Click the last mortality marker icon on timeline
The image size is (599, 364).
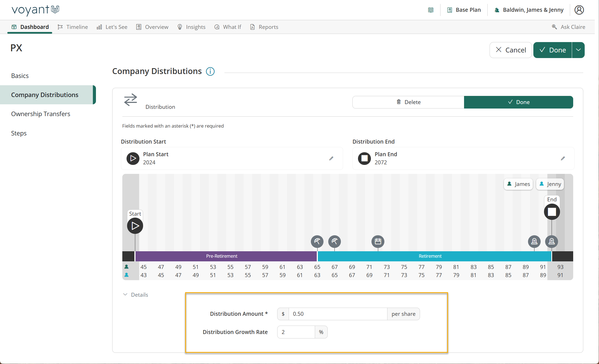[552, 241]
